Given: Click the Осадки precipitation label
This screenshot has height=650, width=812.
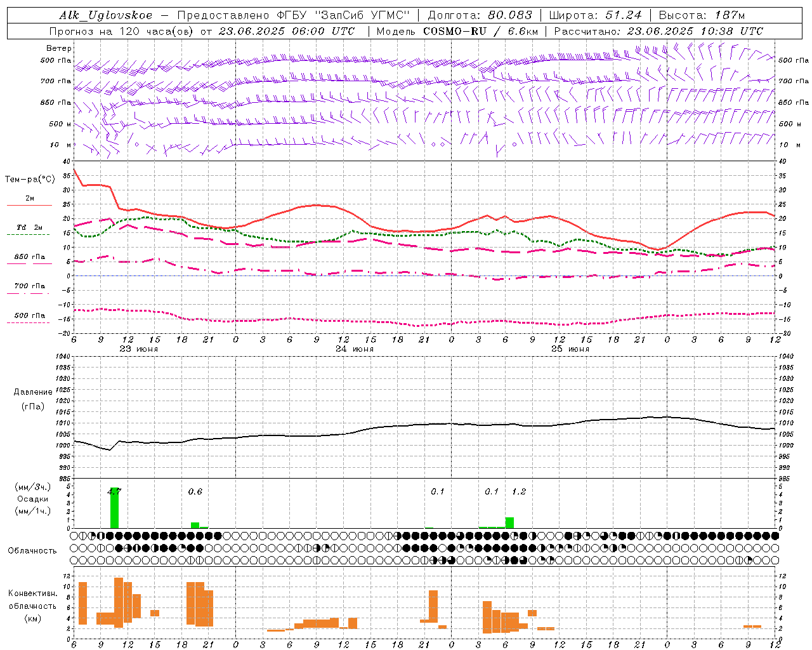Looking at the screenshot, I should point(33,500).
